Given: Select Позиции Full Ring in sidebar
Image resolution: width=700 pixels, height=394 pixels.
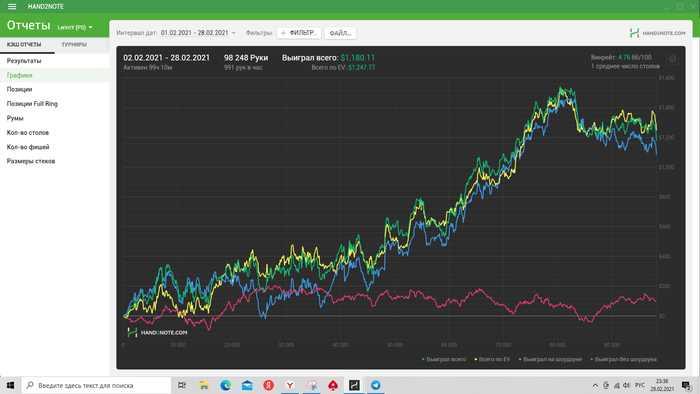Looking at the screenshot, I should (x=32, y=104).
